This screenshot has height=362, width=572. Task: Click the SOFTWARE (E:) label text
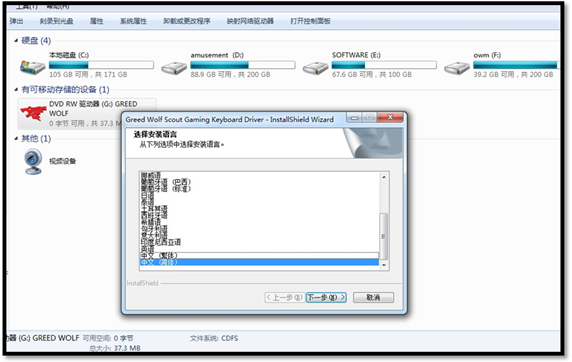pos(356,55)
